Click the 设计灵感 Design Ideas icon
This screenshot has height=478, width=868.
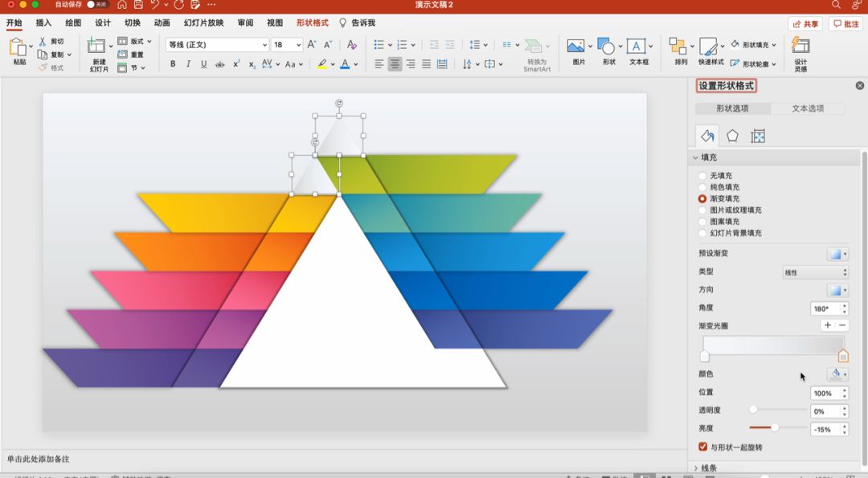click(x=800, y=51)
